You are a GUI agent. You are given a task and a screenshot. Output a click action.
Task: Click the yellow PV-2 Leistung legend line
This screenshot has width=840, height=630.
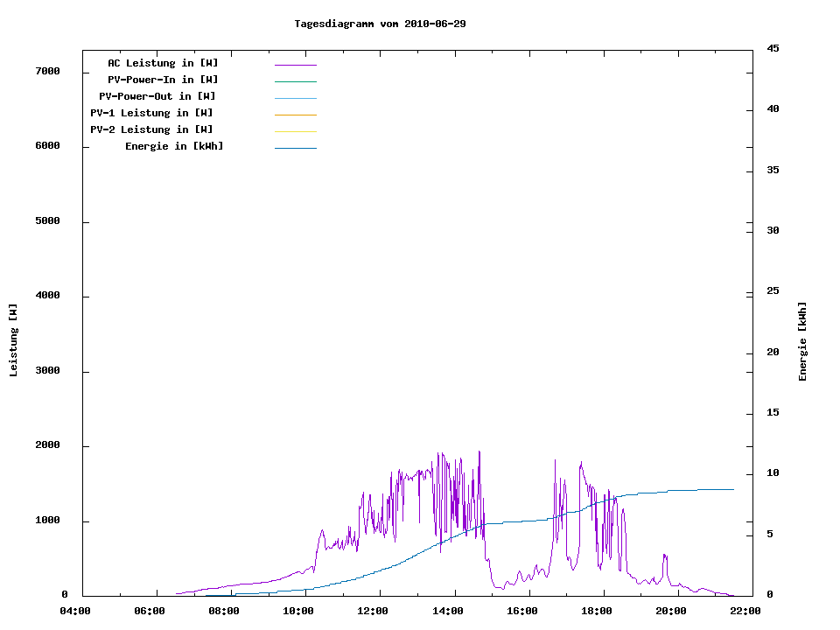coord(295,131)
